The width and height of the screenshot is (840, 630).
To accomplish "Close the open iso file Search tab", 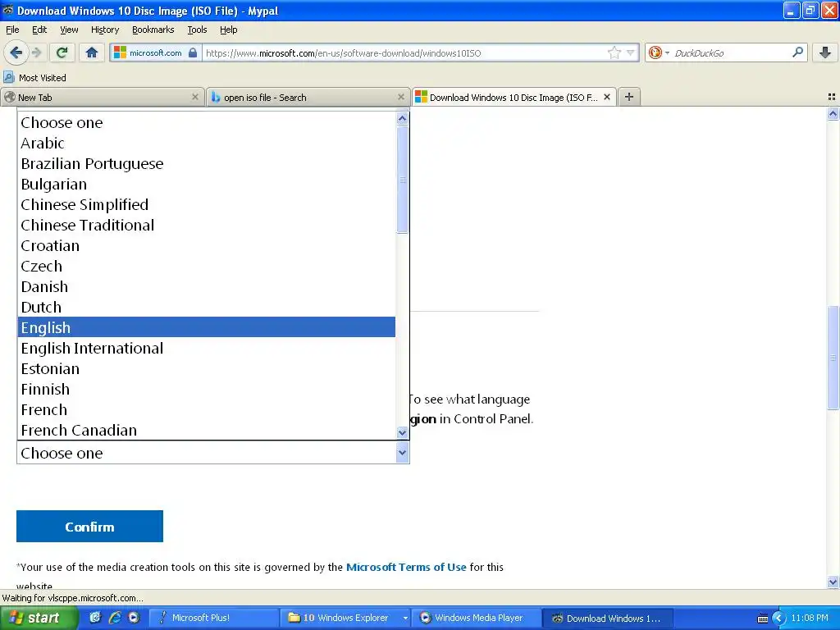I will click(400, 97).
